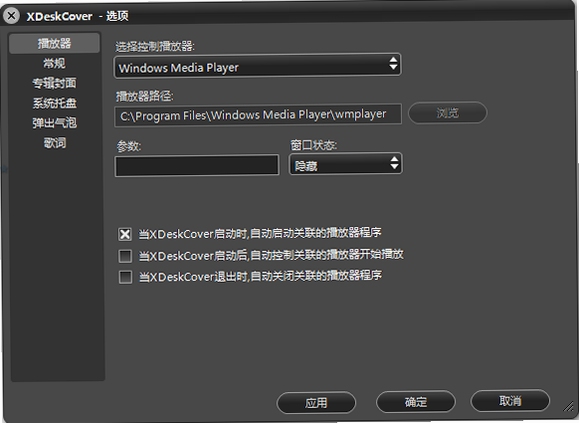
Task: Click the Windows Media Player dropdown arrows
Action: (393, 63)
